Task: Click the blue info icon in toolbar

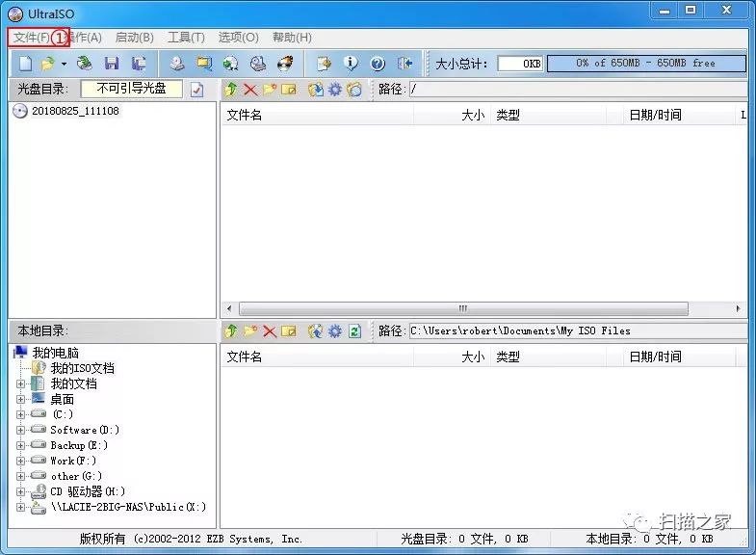Action: pos(351,64)
